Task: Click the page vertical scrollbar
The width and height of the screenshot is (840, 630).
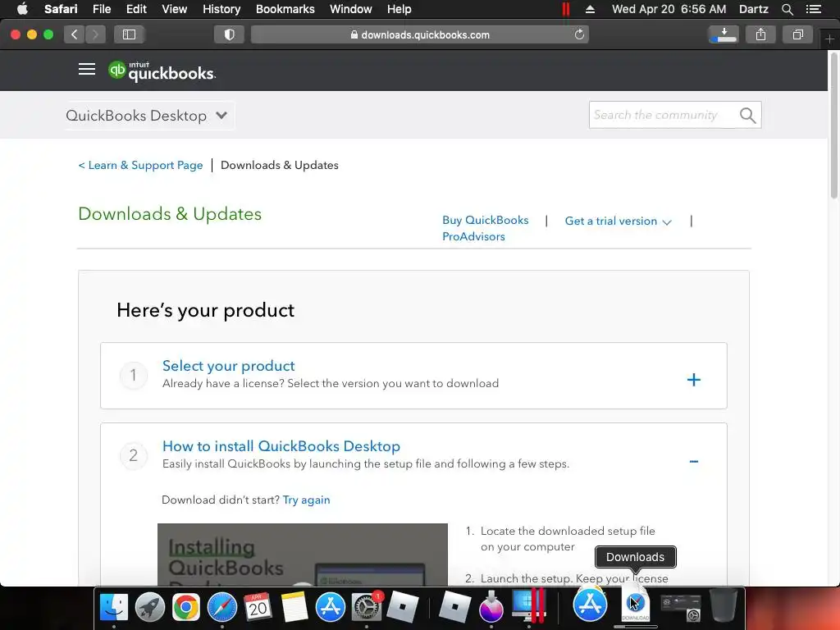Action: (x=834, y=125)
